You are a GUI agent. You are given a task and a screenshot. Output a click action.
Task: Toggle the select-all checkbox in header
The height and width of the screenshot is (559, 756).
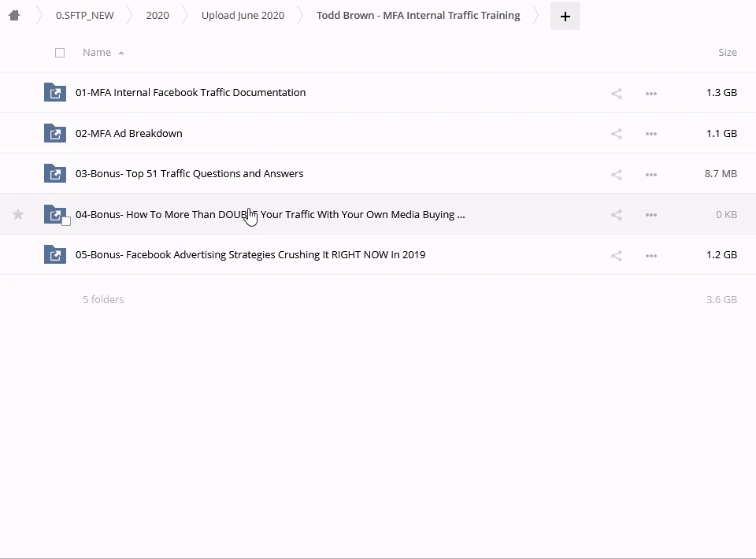tap(60, 53)
